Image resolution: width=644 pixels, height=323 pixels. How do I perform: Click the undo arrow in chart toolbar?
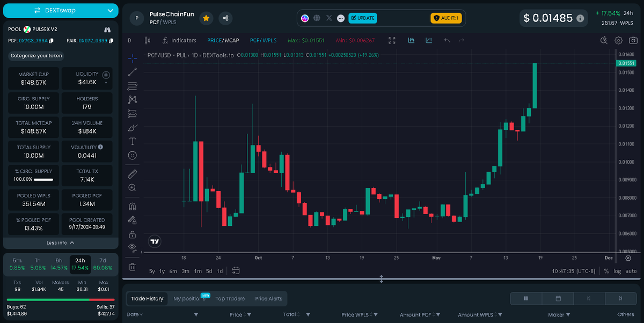447,40
